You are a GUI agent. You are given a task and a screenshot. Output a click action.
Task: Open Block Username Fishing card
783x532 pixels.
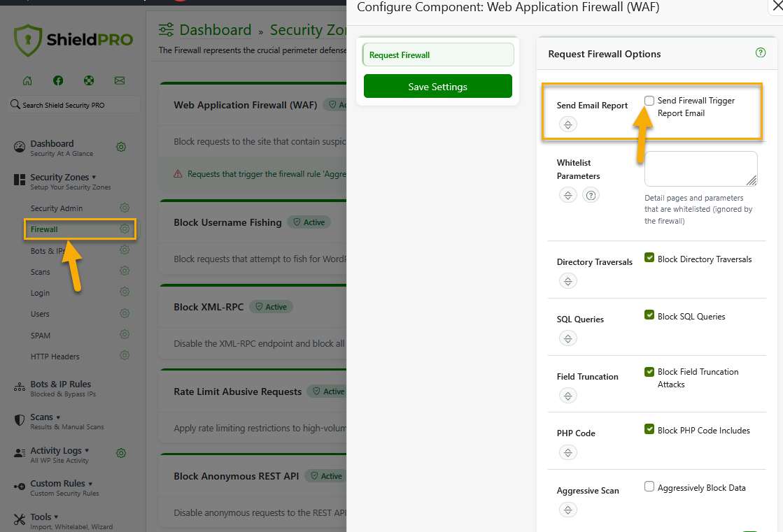tap(227, 222)
